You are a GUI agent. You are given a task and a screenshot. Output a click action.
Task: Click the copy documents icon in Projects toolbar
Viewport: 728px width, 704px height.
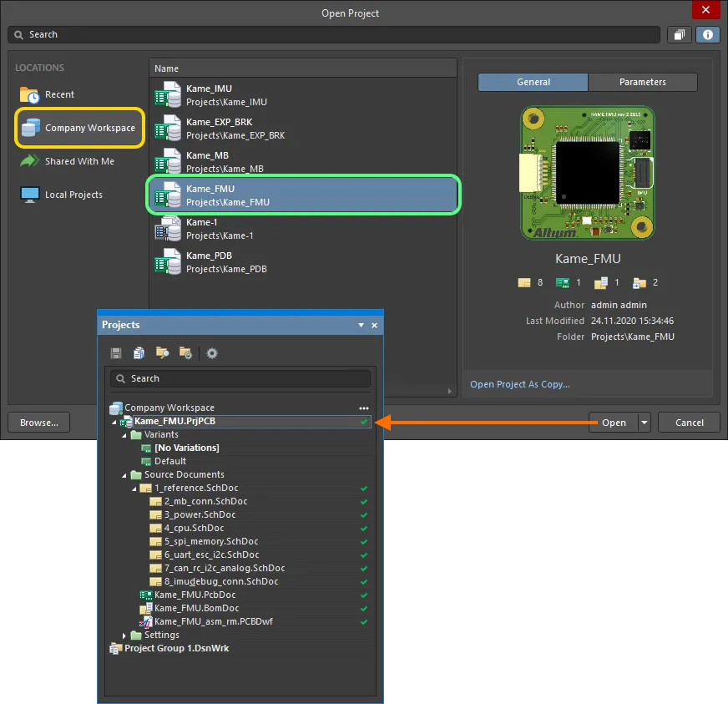139,353
